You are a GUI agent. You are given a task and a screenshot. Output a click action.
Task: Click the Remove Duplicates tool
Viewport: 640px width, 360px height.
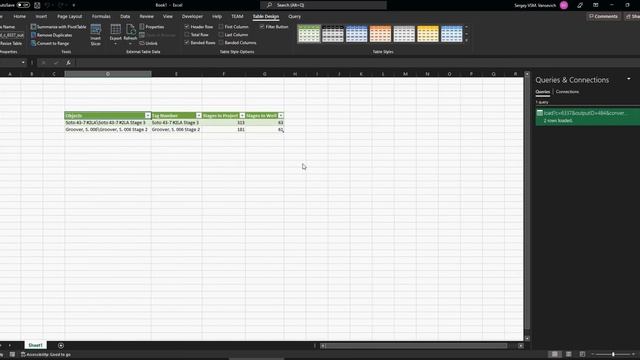pos(51,35)
